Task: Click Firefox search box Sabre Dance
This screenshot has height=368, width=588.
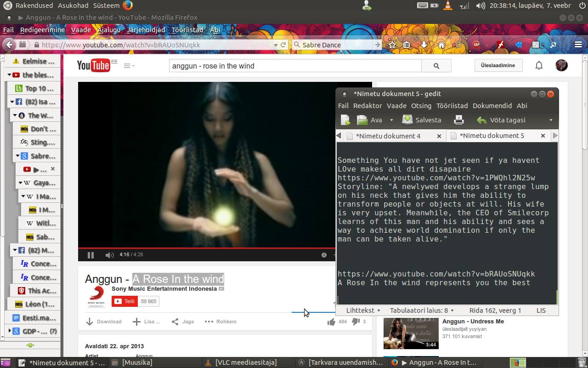Action: (x=336, y=45)
